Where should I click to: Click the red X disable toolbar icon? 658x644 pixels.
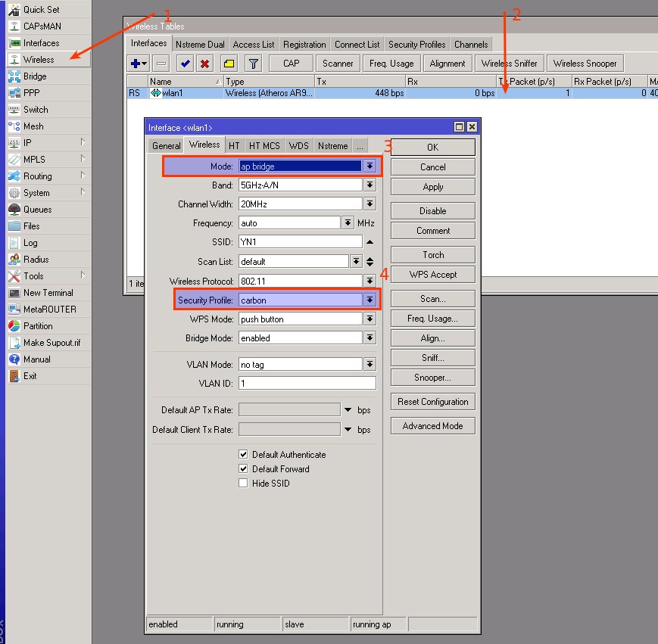coord(204,64)
